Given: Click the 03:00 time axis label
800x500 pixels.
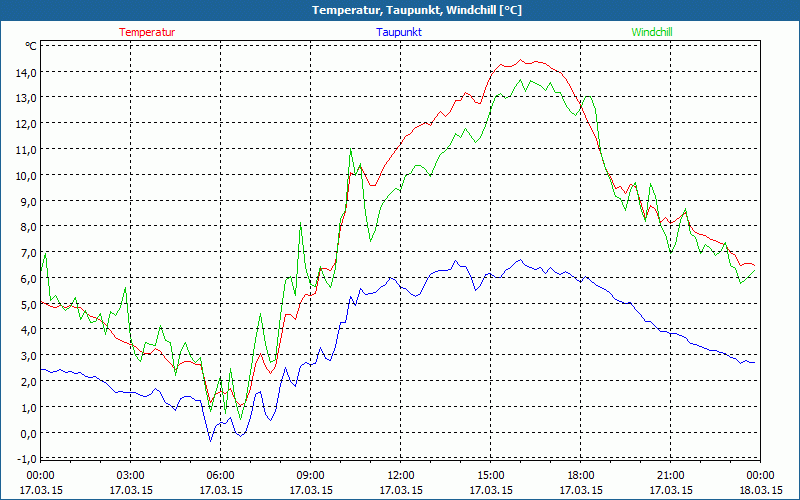Looking at the screenshot, I should point(131,476).
